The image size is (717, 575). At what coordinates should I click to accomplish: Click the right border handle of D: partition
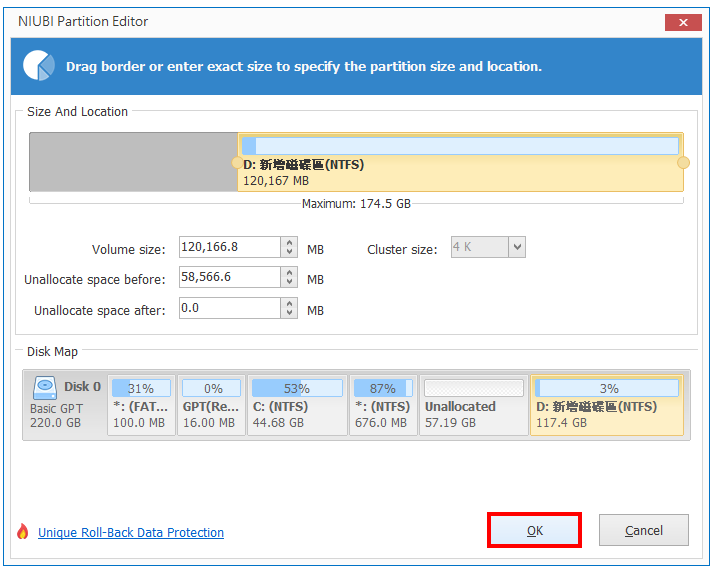point(683,163)
